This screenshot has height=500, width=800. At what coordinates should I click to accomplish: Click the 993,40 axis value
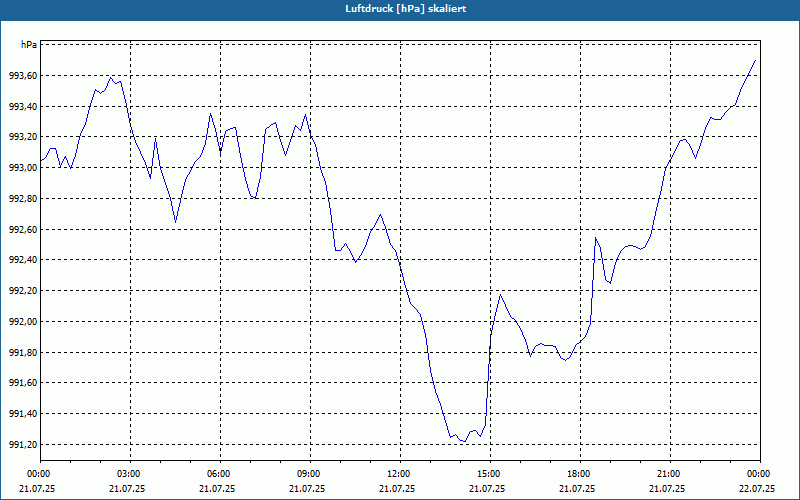(x=23, y=106)
